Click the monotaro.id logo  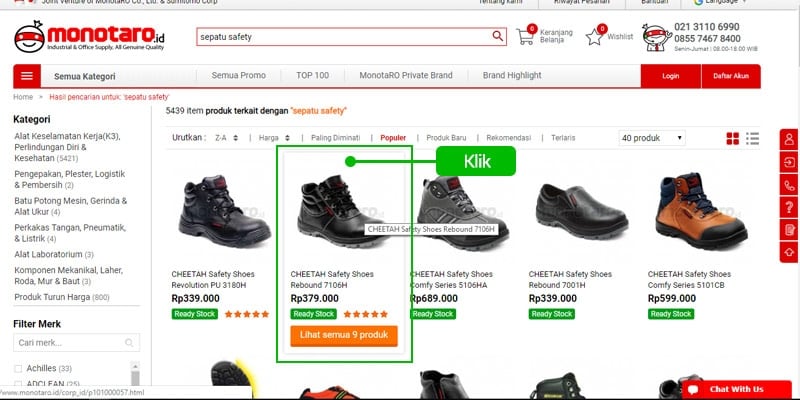pos(88,38)
